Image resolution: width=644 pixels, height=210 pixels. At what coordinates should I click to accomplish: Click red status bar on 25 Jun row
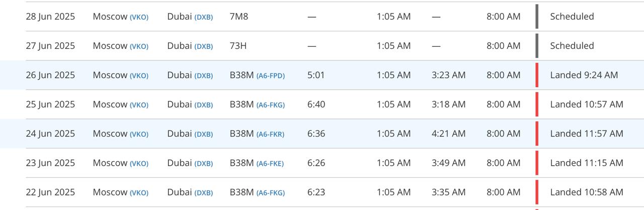(537, 104)
